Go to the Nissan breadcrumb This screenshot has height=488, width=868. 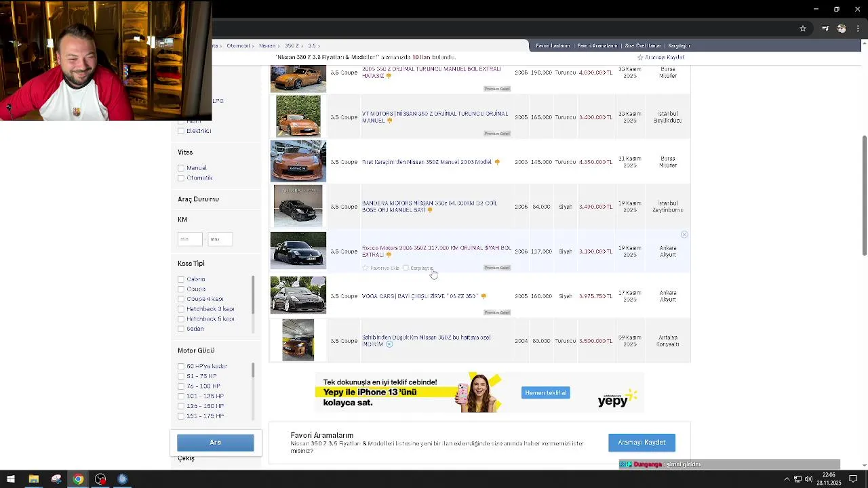267,45
